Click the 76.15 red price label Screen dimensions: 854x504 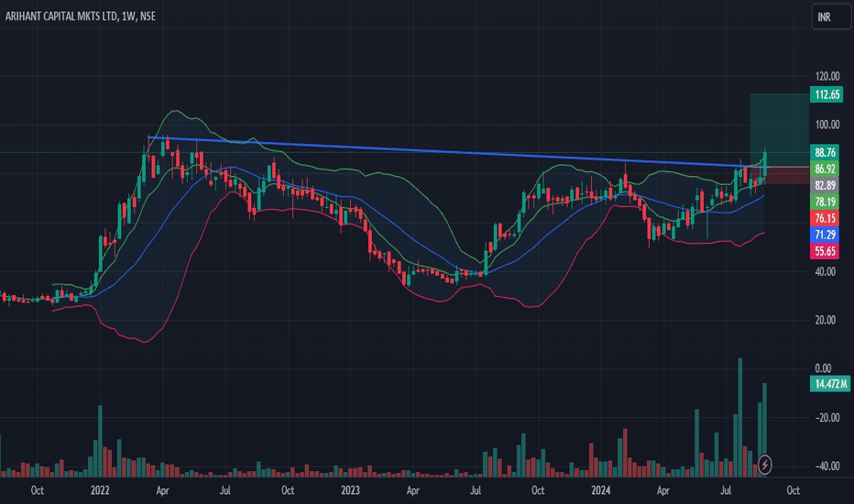coord(825,218)
